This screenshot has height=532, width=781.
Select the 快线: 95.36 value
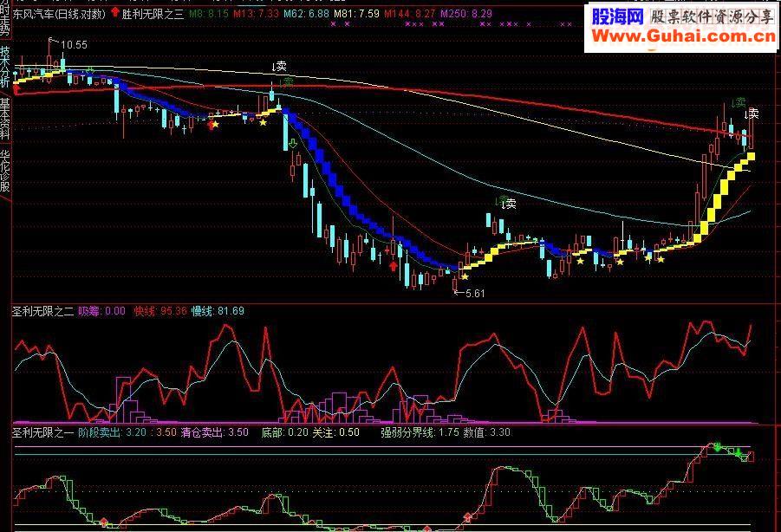click(x=159, y=312)
